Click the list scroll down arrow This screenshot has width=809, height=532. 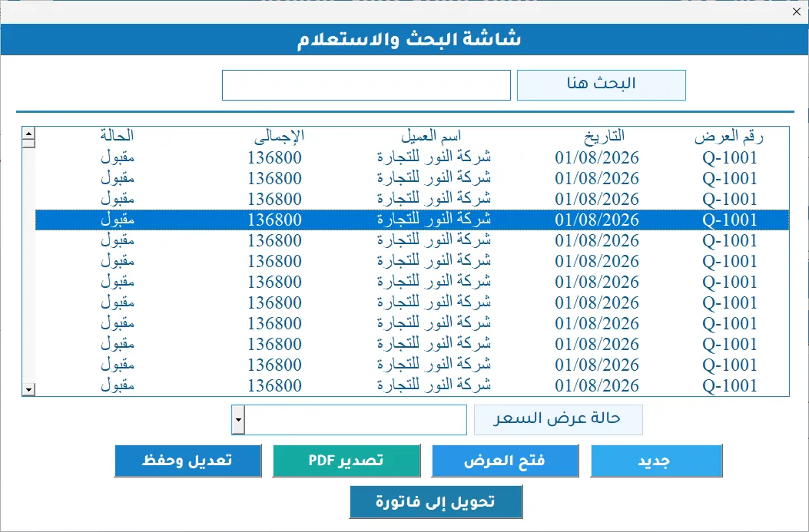29,390
